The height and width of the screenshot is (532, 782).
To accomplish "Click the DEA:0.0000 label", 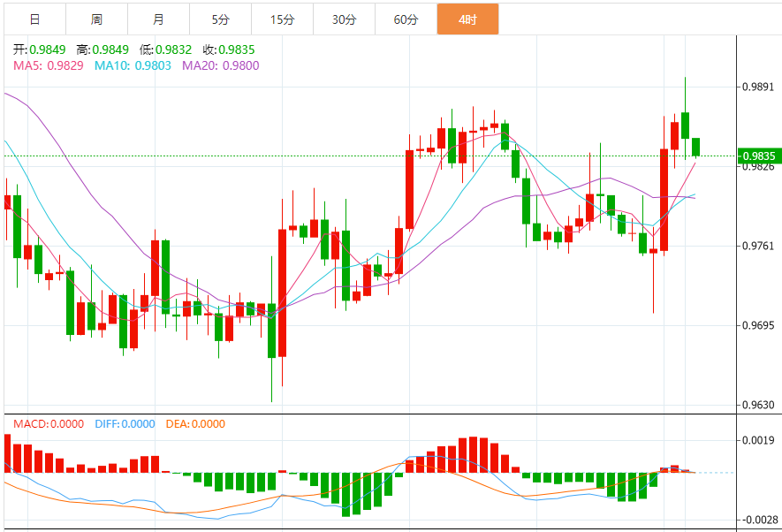I will pyautogui.click(x=195, y=424).
